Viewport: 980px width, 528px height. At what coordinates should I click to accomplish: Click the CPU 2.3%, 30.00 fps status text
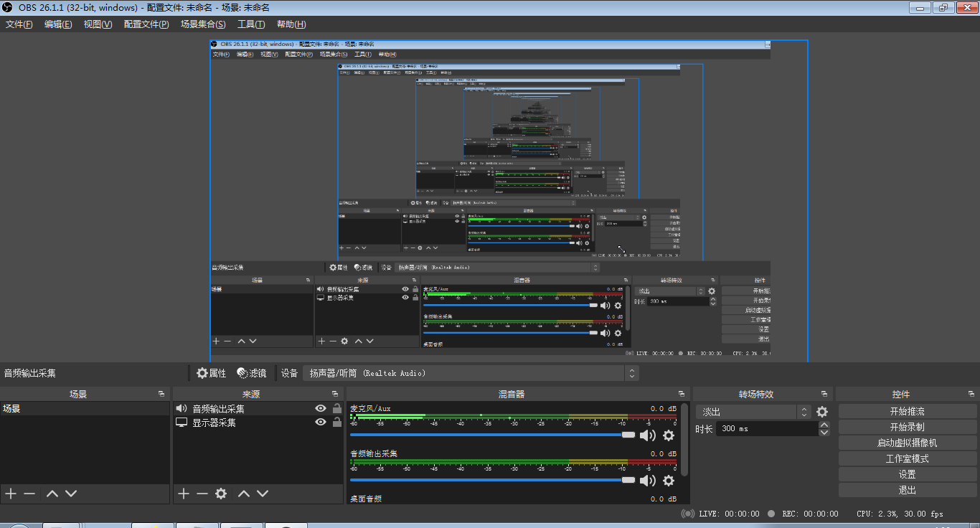(900, 514)
